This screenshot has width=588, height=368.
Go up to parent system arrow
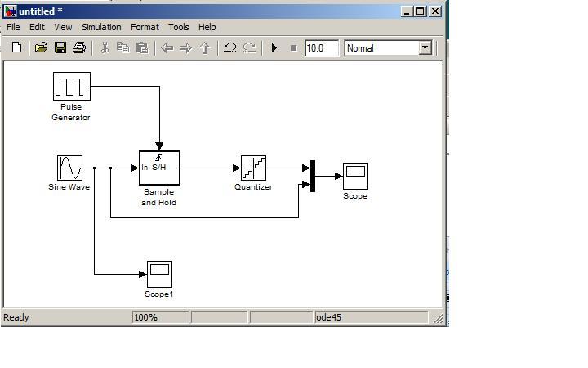(x=204, y=48)
